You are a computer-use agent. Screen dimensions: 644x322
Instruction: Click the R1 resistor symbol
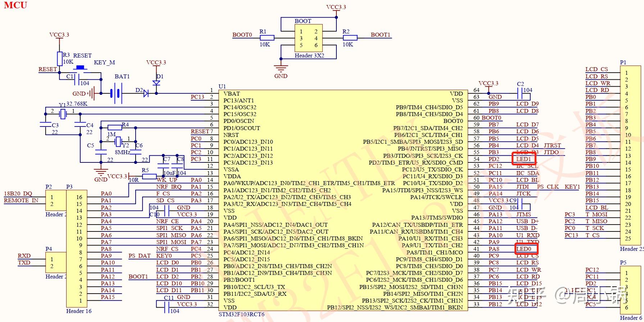click(267, 38)
